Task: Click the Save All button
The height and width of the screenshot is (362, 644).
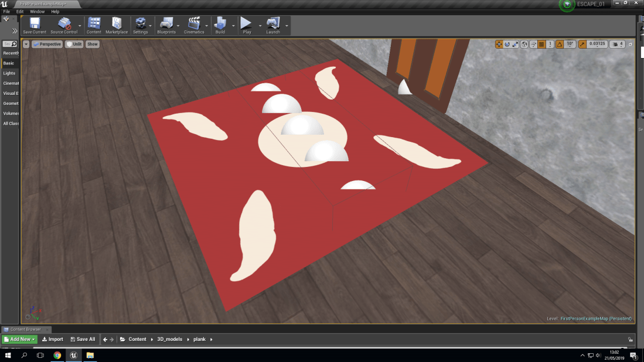Action: point(83,339)
